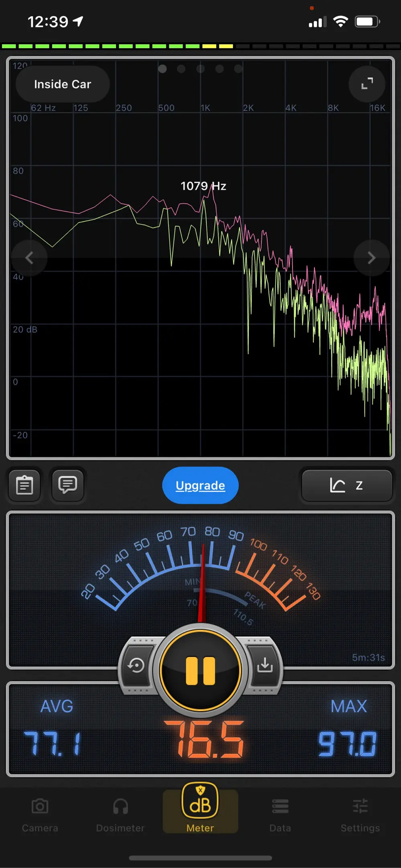Tap the fullscreen expand icon on graph
The height and width of the screenshot is (868, 401).
367,84
